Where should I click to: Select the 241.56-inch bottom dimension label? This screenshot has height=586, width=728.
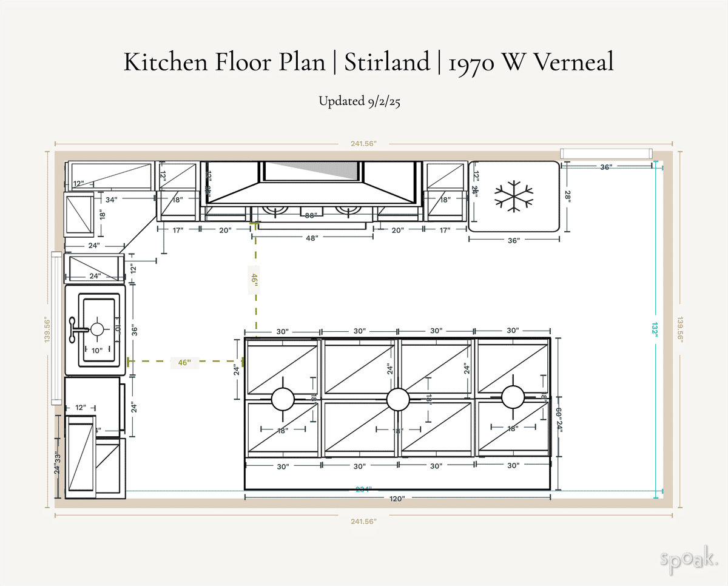[365, 522]
